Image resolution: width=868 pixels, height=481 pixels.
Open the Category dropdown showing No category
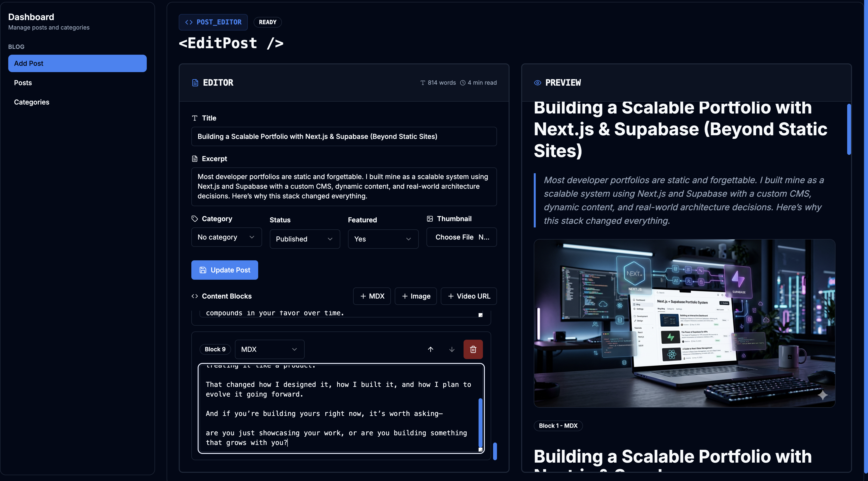[226, 237]
